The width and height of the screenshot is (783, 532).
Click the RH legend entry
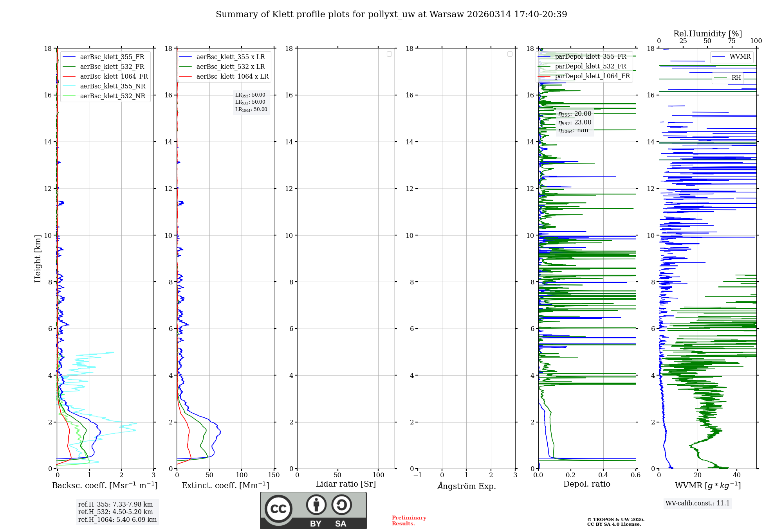pyautogui.click(x=736, y=78)
